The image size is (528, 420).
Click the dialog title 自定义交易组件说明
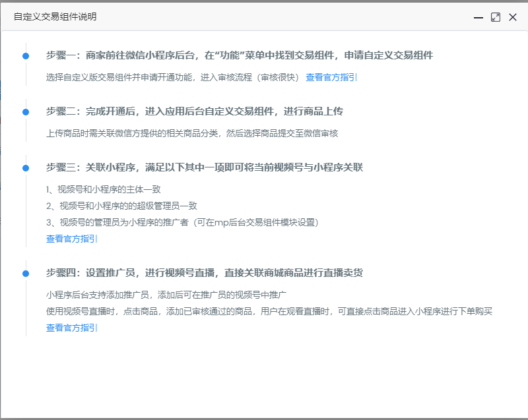pyautogui.click(x=55, y=17)
